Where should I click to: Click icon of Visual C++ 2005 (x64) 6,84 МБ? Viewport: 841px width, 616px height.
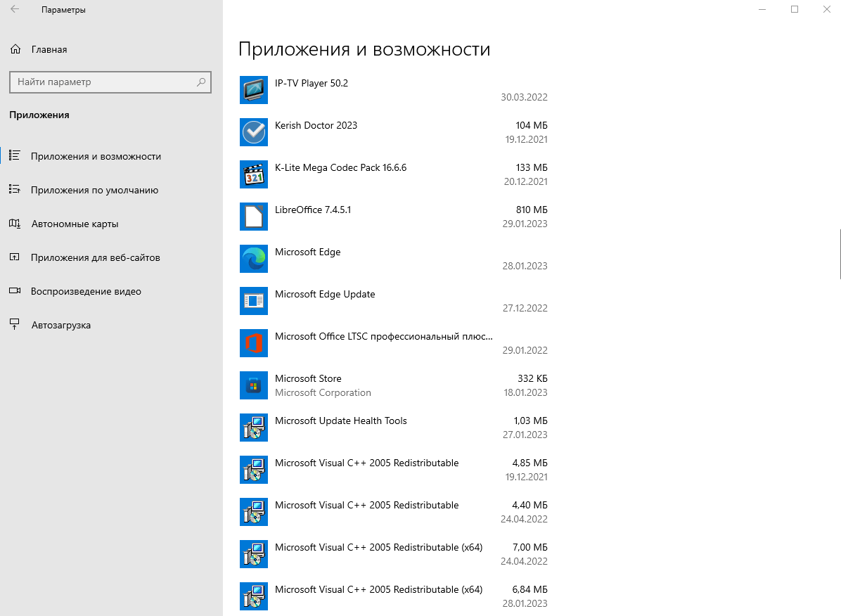[x=254, y=597]
